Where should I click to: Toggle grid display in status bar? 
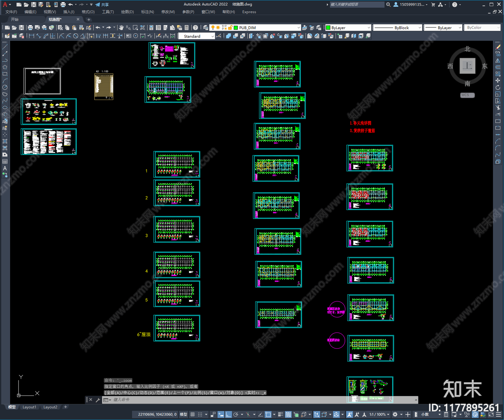(x=192, y=414)
